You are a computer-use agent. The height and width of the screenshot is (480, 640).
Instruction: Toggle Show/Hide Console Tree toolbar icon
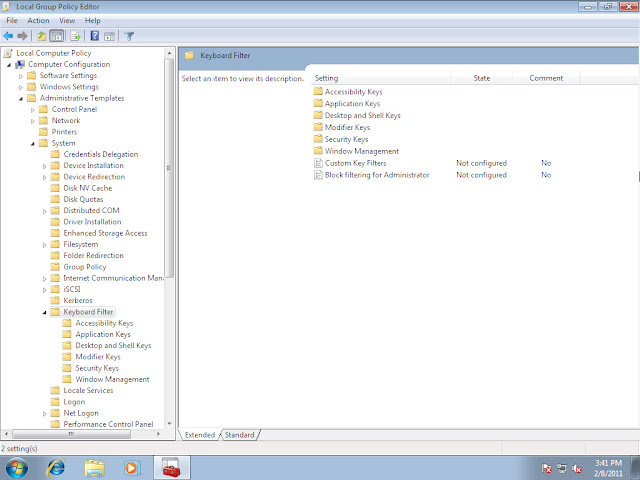pos(57,36)
